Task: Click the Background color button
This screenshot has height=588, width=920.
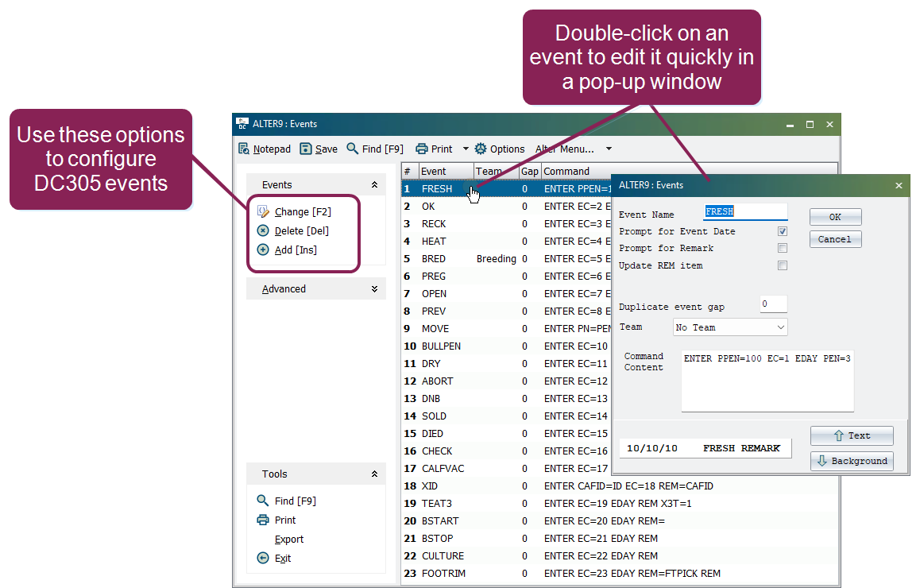Action: click(852, 461)
